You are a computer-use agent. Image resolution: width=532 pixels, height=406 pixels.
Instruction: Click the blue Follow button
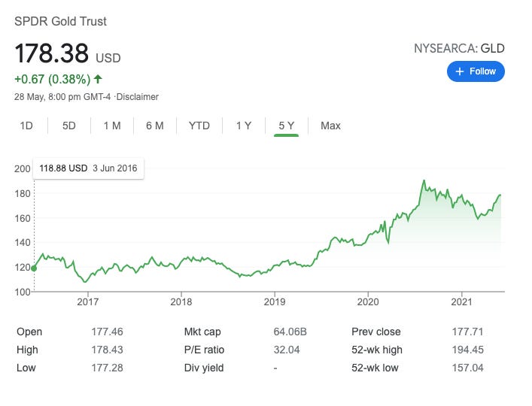coord(476,71)
